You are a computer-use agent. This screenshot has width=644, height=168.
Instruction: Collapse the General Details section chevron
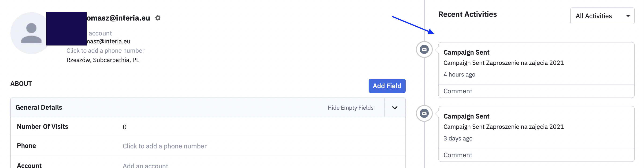(395, 108)
